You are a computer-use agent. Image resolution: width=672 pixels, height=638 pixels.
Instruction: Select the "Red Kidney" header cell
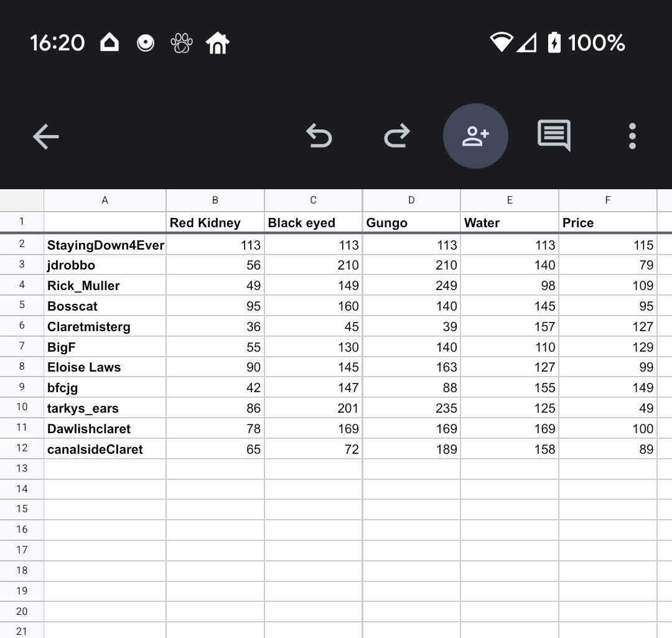[215, 223]
